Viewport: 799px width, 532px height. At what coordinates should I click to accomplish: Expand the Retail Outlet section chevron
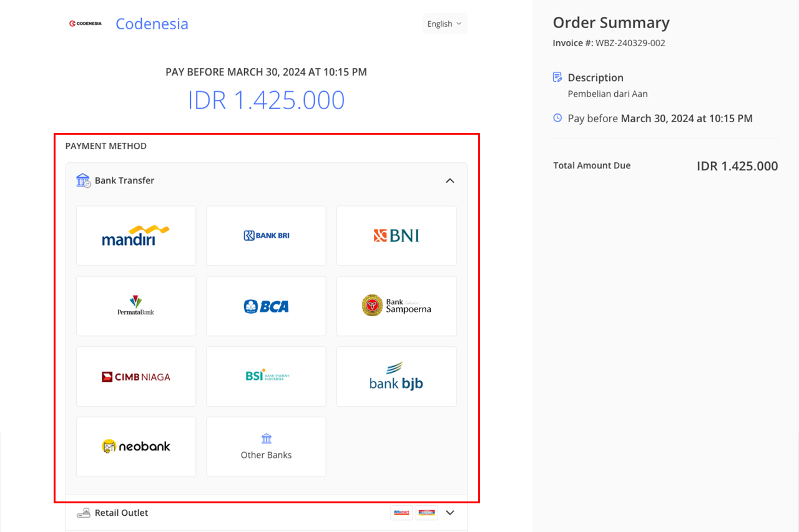(x=450, y=513)
